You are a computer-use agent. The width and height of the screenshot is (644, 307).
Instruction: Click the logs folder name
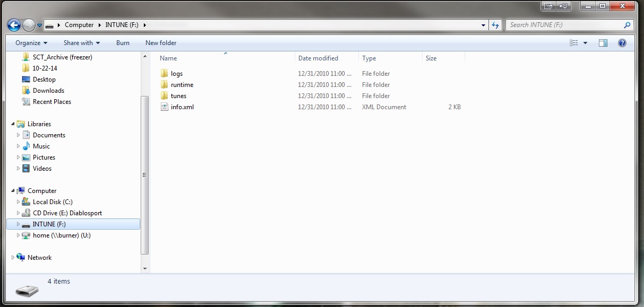177,74
